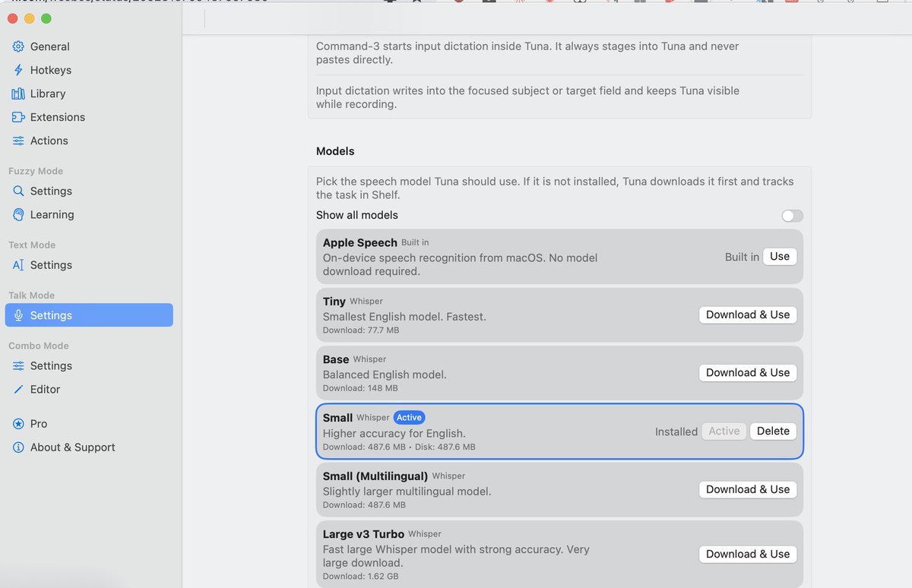Open About & Support via the info icon
Image resolution: width=912 pixels, height=588 pixels.
pyautogui.click(x=18, y=447)
